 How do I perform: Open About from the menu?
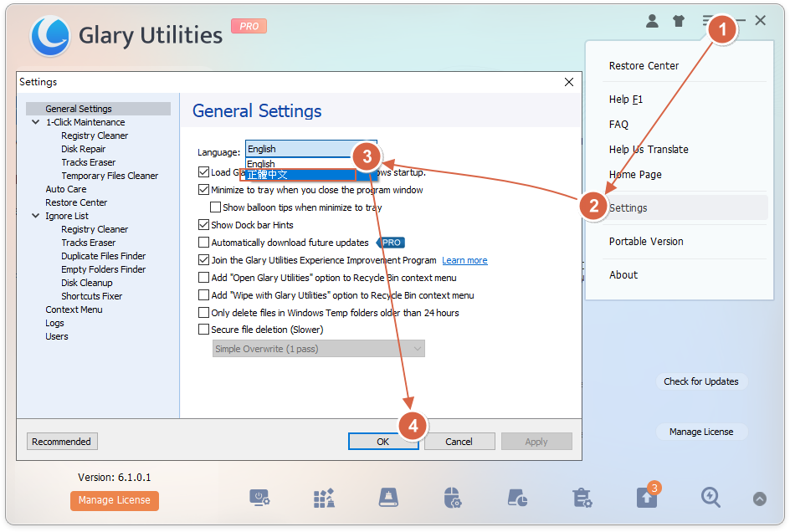623,275
